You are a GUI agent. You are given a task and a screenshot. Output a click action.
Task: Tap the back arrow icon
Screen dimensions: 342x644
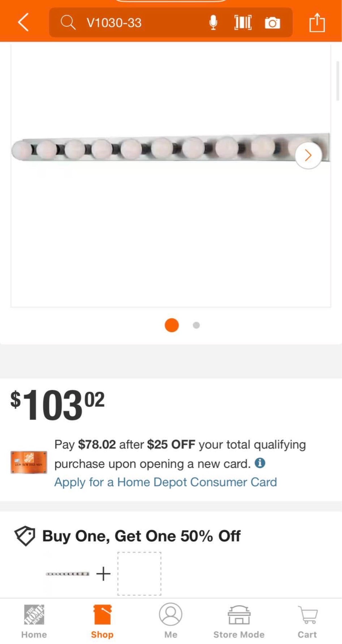(x=23, y=22)
